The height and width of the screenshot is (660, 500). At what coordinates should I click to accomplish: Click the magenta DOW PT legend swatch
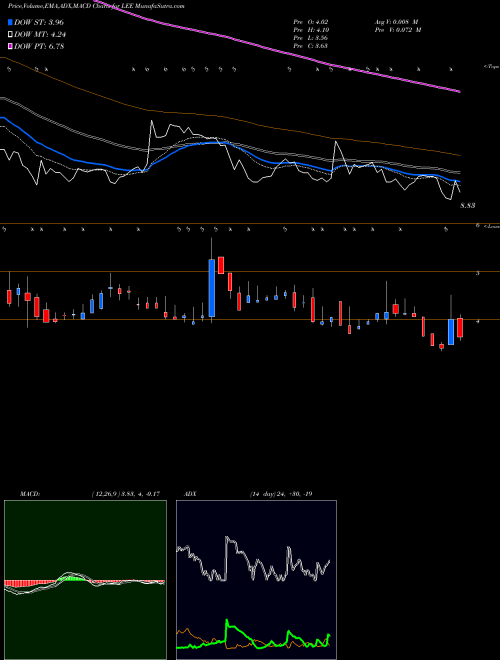11,46
